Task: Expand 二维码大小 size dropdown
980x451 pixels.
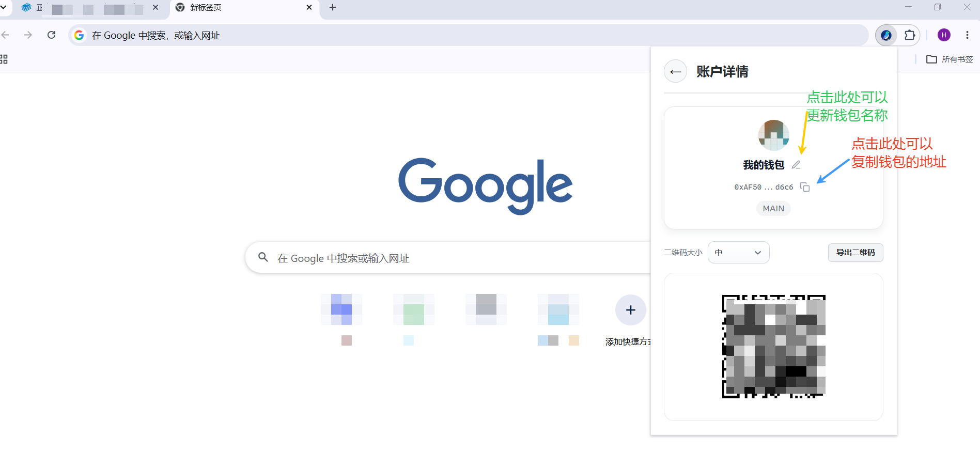Action: (x=738, y=253)
